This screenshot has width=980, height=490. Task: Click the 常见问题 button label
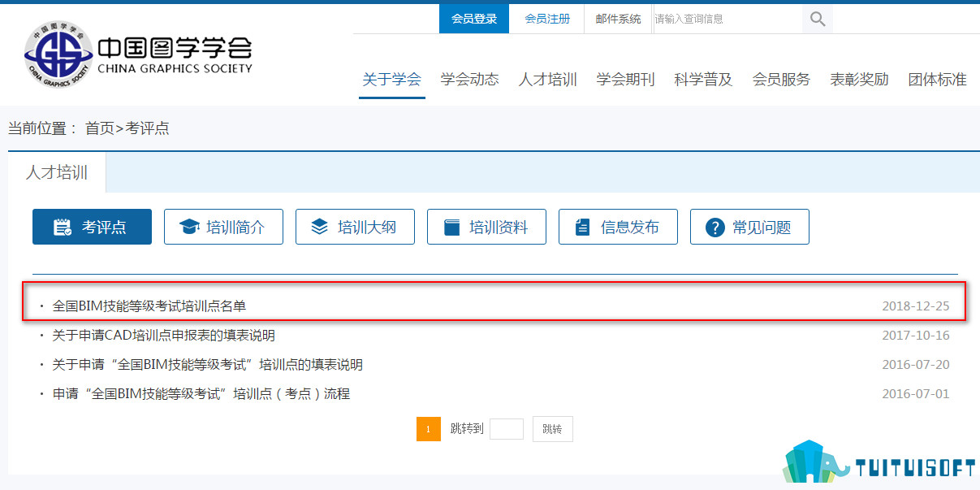[x=762, y=228]
